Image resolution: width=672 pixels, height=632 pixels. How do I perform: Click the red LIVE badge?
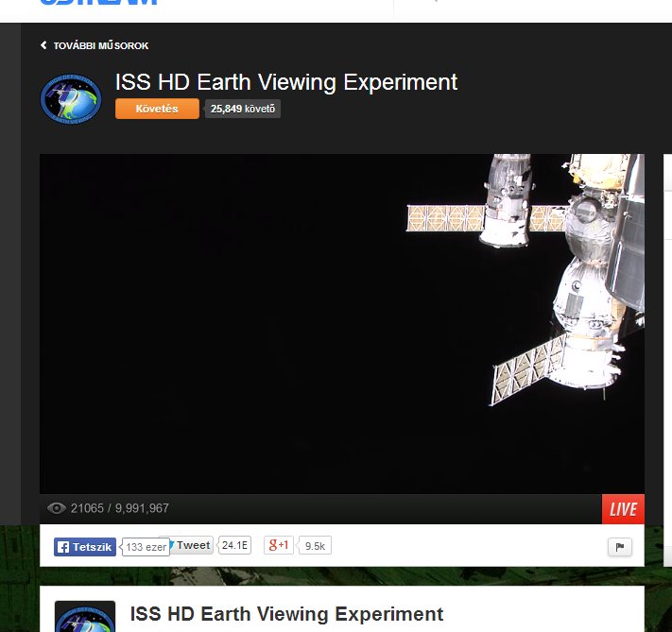coord(623,509)
